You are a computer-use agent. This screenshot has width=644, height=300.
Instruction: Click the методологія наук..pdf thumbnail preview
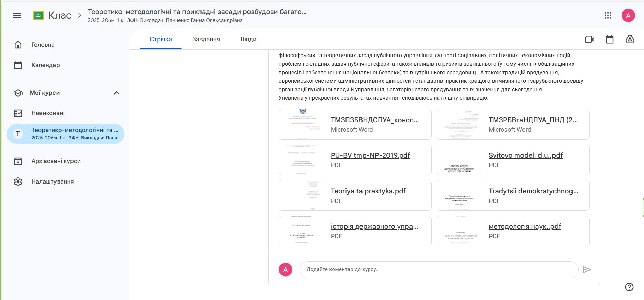coord(459,231)
